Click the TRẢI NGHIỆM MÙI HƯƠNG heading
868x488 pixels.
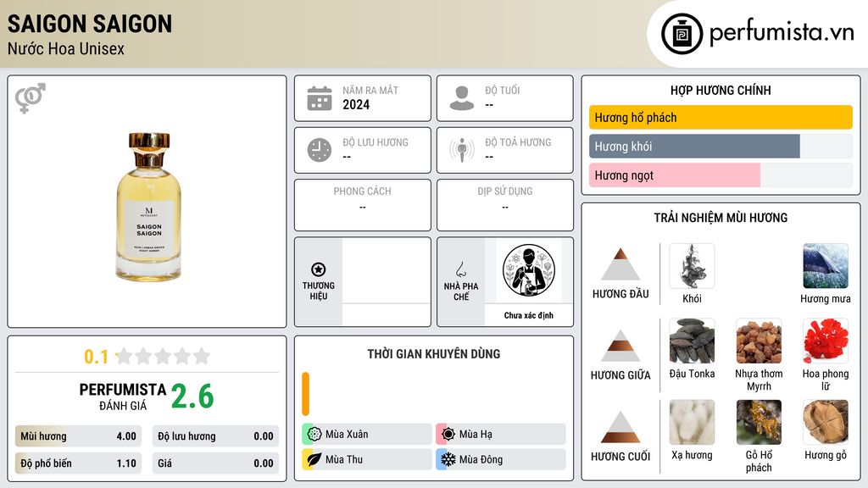(x=721, y=218)
